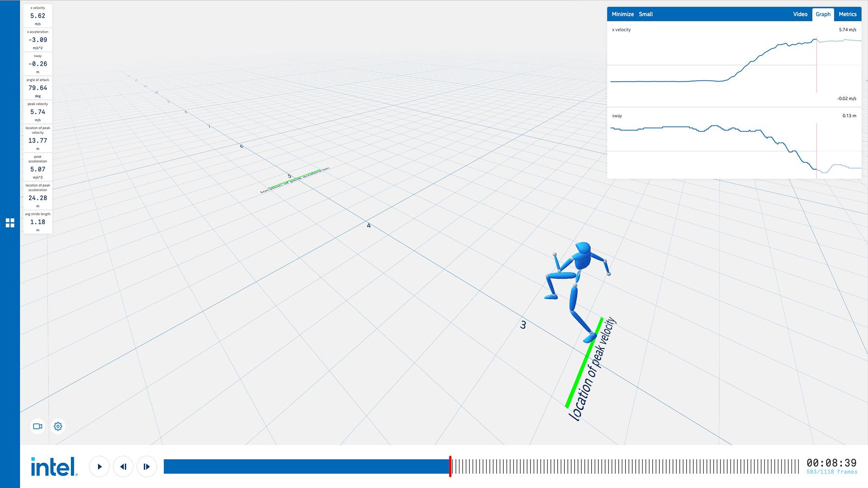The width and height of the screenshot is (868, 488).
Task: Step forward one frame
Action: click(x=146, y=467)
